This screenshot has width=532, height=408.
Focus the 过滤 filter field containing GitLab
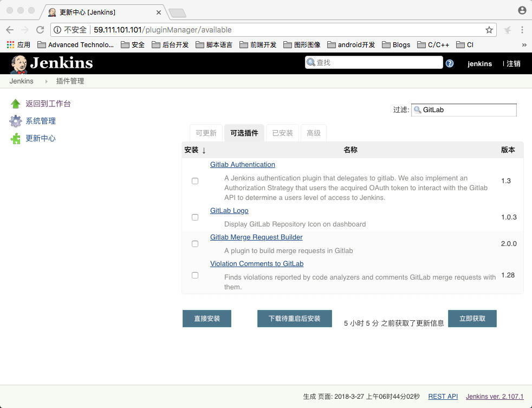pos(464,109)
